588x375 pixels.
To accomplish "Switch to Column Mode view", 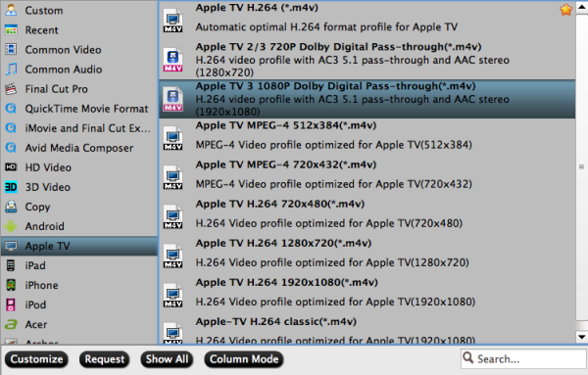I will pos(244,359).
